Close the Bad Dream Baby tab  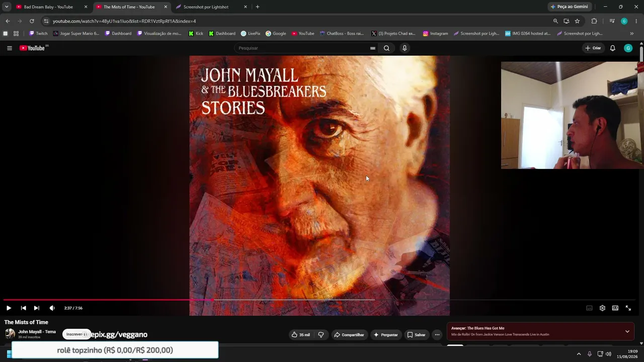coord(86,7)
